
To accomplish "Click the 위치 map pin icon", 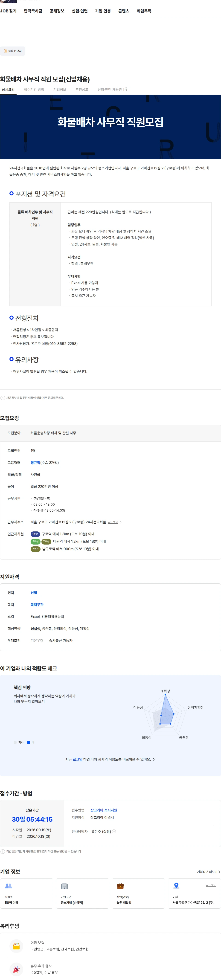I will (176, 886).
